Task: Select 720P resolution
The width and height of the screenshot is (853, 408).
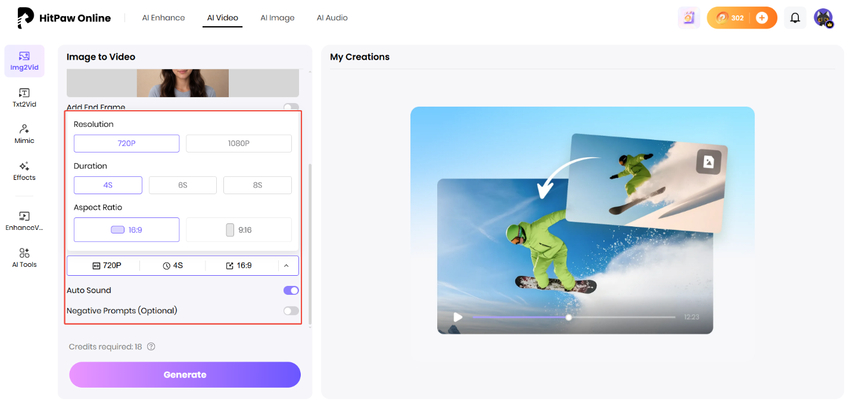Action: 127,144
